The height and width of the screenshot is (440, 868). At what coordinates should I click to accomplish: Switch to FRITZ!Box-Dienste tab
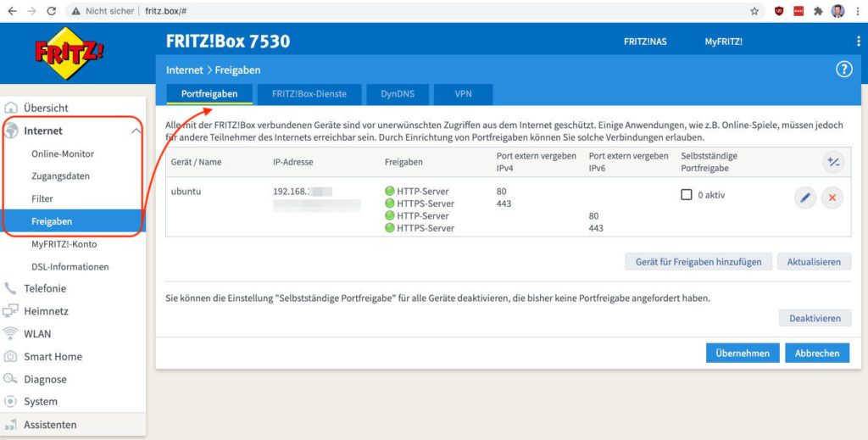(309, 94)
